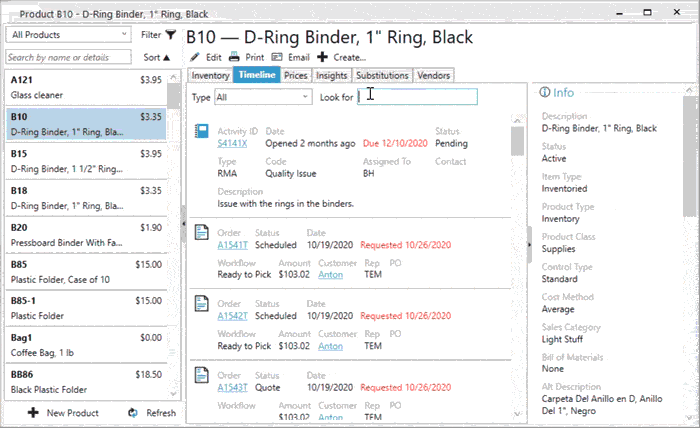
Task: Open customer Anton link on order A1541T
Action: (330, 274)
